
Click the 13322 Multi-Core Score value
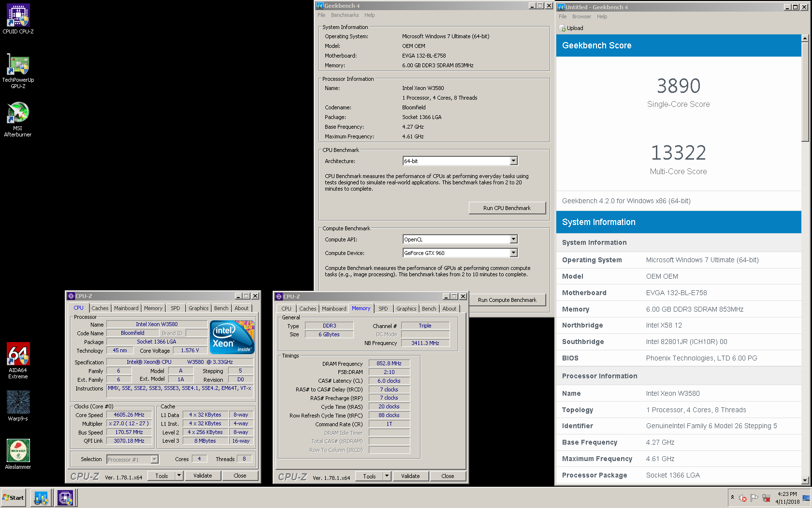679,153
